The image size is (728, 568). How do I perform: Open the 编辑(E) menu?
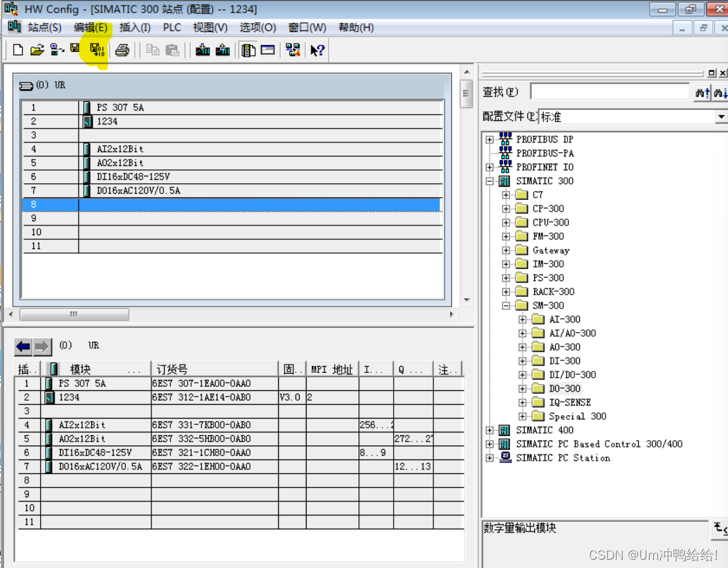tap(91, 28)
